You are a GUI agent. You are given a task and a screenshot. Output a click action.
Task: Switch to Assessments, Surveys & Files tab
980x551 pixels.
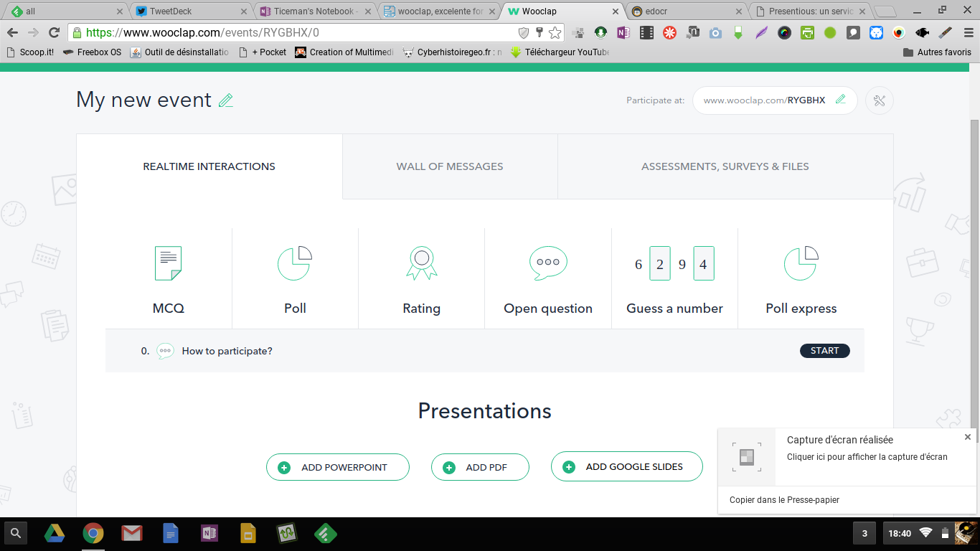tap(725, 166)
